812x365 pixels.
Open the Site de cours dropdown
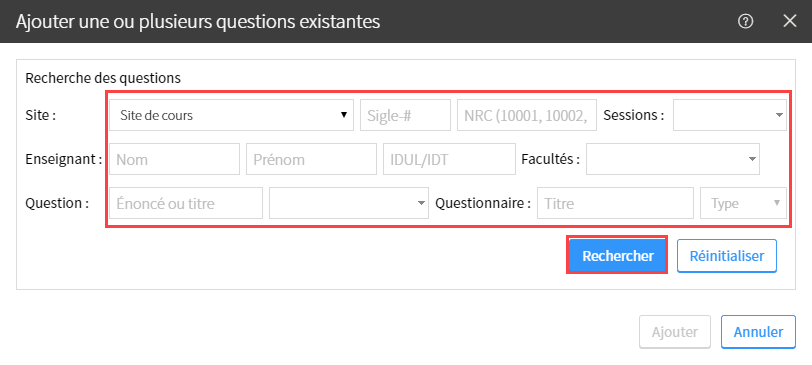point(231,115)
